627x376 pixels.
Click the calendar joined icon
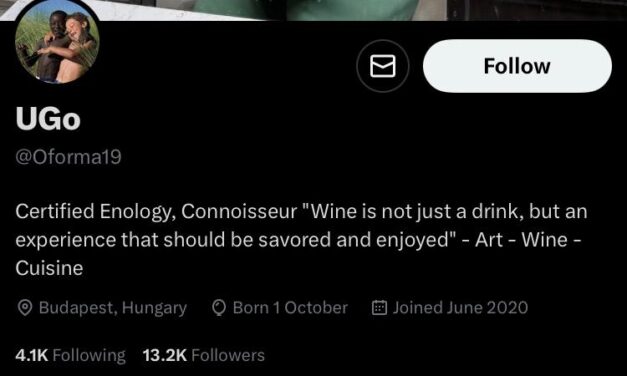coord(379,308)
